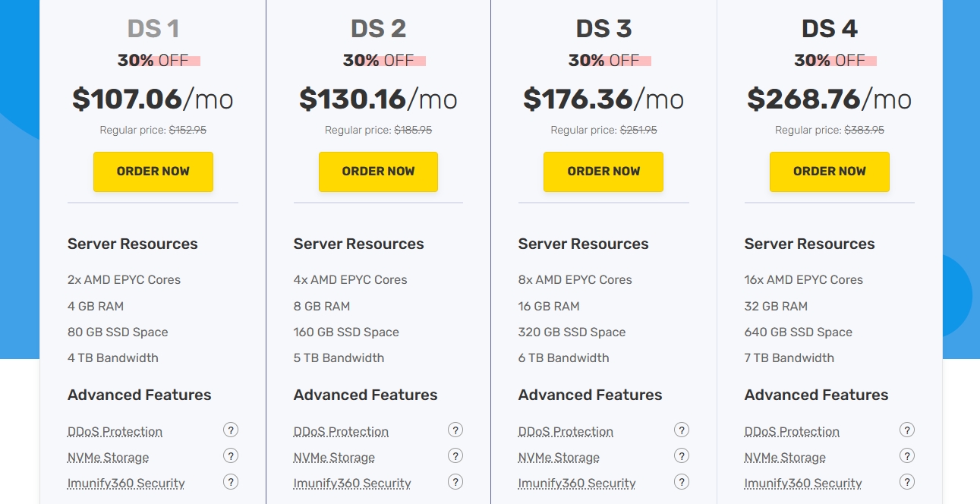Click the DS 2 plan heading

click(x=378, y=29)
